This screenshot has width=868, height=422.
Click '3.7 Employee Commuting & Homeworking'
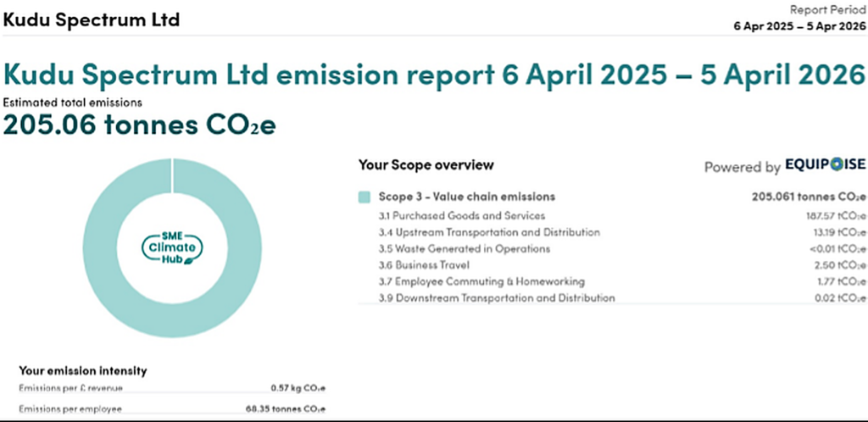coord(481,281)
